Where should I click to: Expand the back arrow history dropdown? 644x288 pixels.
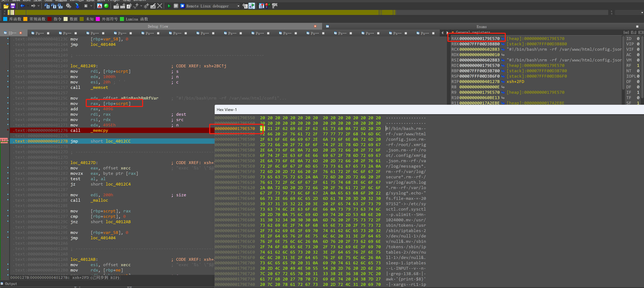pos(28,6)
